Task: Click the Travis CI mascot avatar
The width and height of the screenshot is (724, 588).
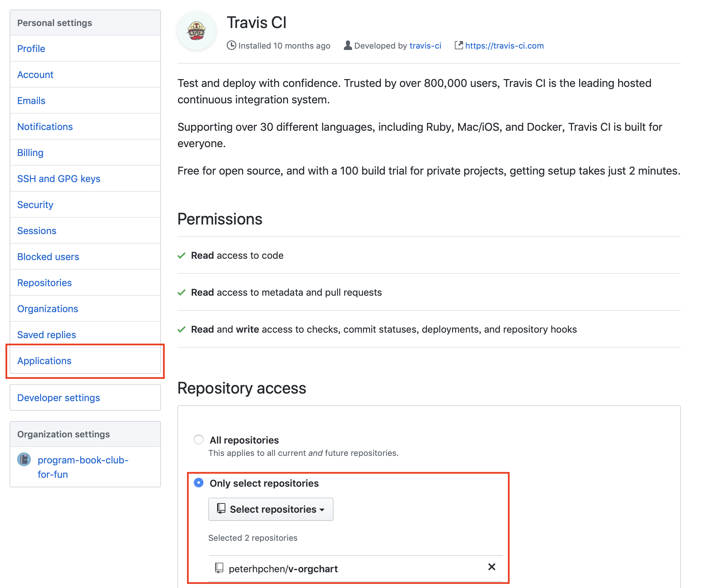Action: click(197, 31)
